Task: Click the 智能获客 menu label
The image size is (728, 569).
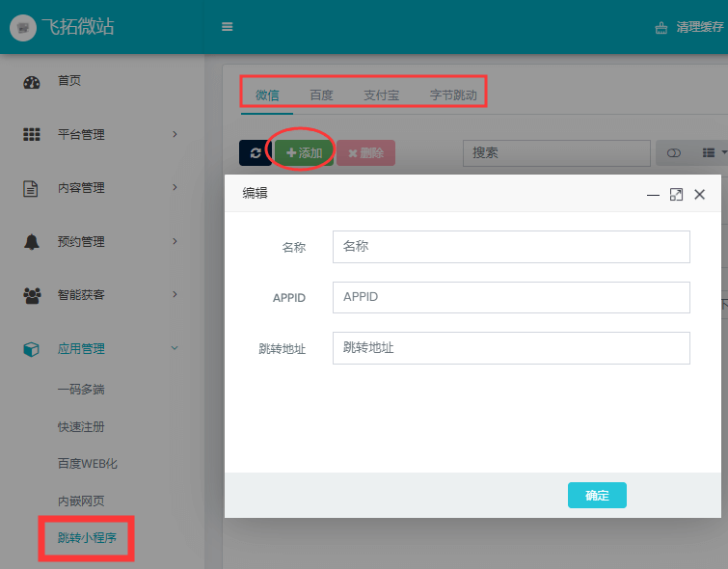Action: [x=81, y=295]
